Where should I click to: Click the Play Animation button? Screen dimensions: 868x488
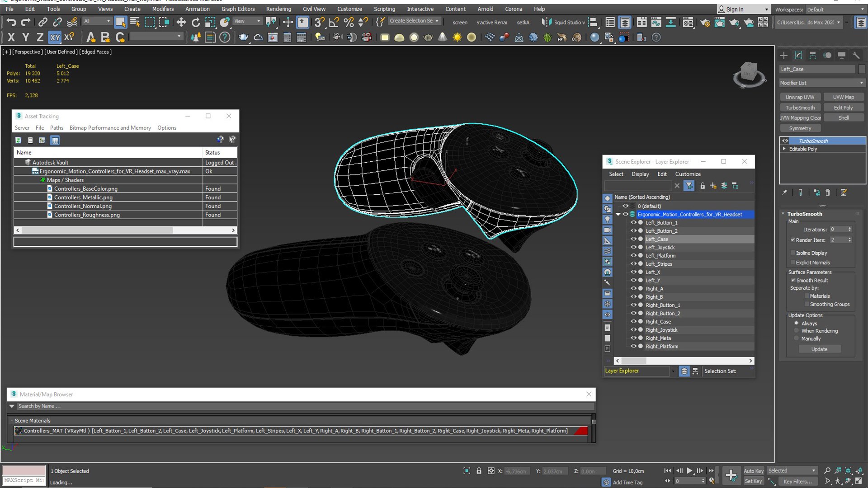point(689,470)
